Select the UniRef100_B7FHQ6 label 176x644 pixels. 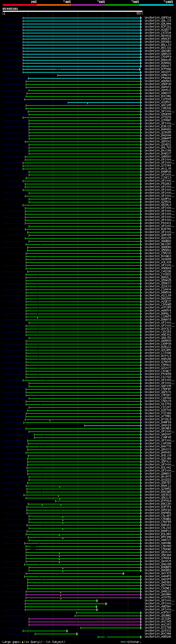pos(158,69)
